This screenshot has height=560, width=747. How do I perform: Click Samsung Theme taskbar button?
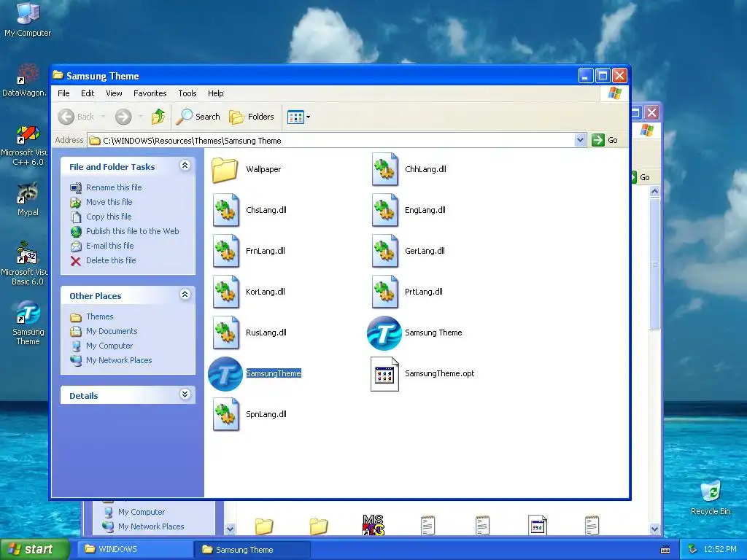coord(252,550)
